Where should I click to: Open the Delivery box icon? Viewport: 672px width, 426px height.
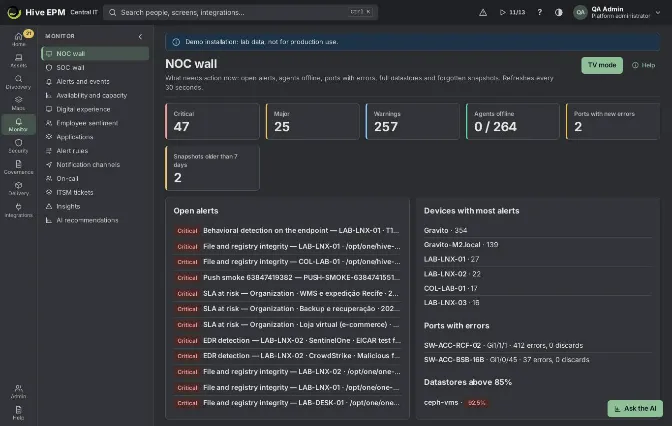click(18, 188)
